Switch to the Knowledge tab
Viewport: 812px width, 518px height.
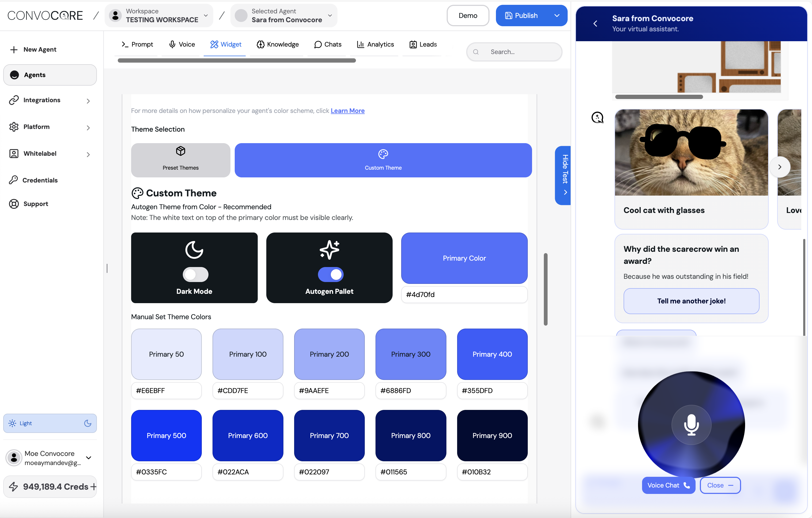(278, 44)
